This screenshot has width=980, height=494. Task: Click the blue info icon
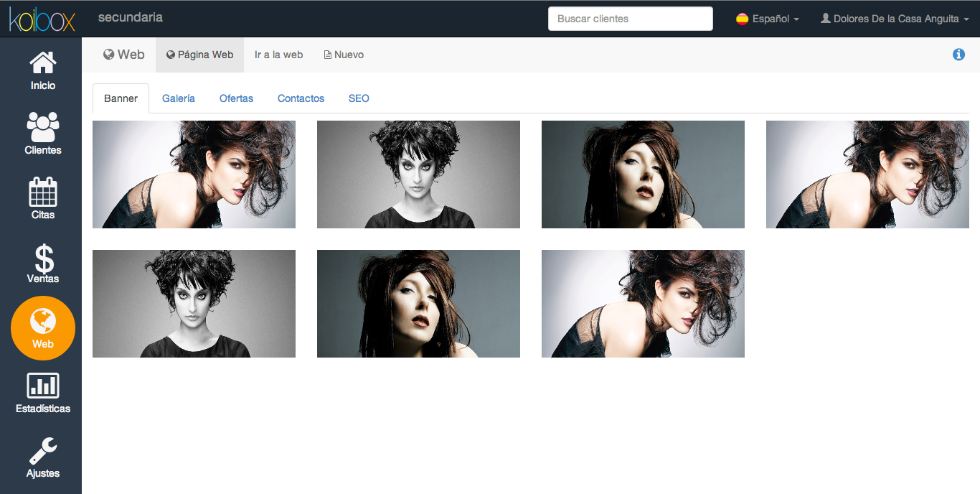pos(958,55)
